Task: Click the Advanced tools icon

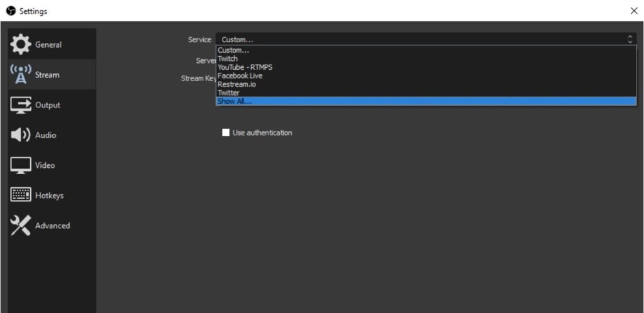Action: 21,225
